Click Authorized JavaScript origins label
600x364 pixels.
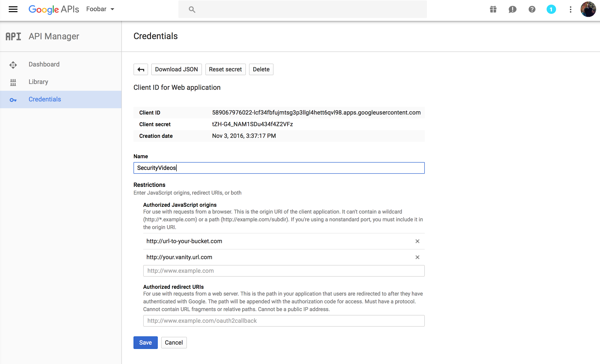[180, 205]
